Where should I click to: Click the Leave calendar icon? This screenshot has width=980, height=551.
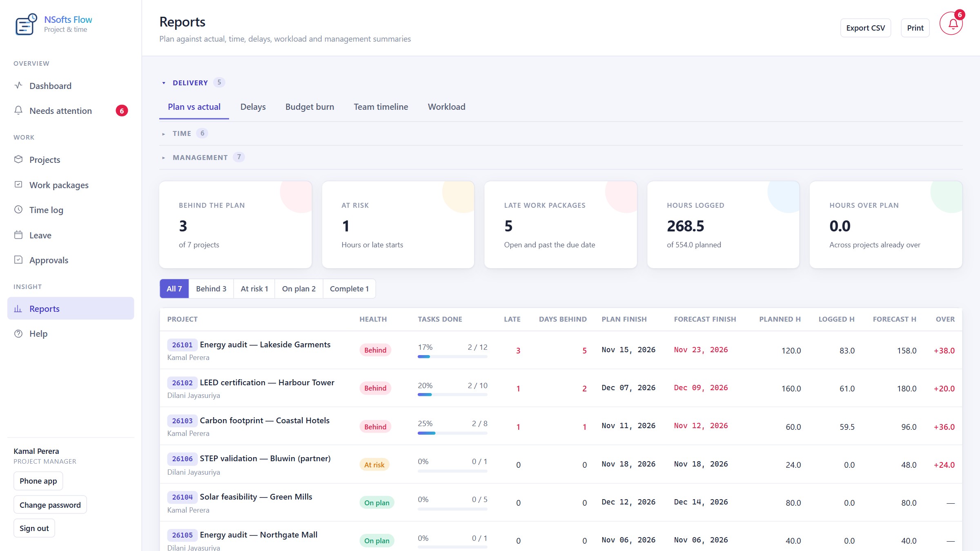18,235
